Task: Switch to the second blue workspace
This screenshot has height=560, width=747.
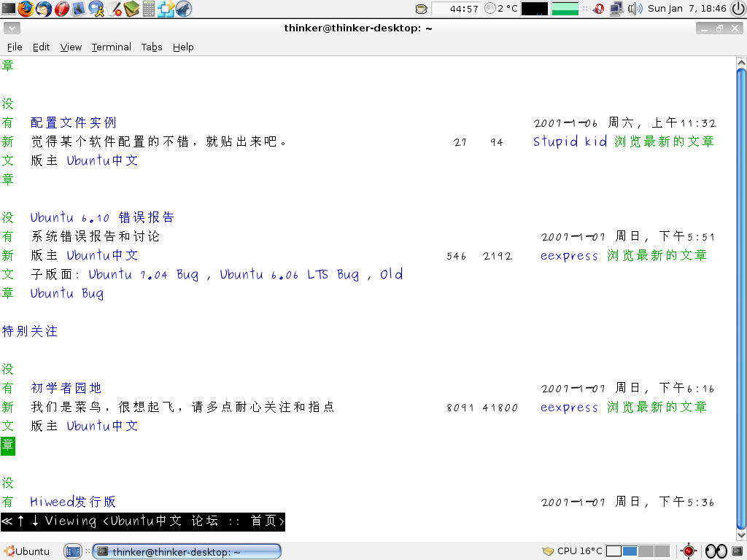Action: click(x=630, y=551)
